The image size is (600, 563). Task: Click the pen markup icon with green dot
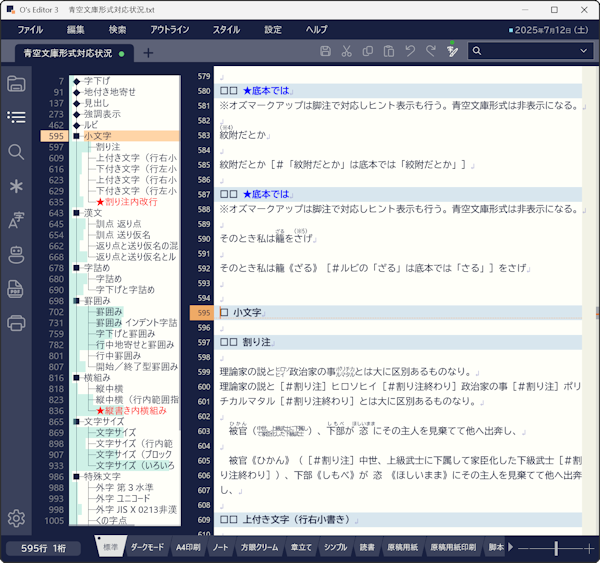click(x=452, y=50)
